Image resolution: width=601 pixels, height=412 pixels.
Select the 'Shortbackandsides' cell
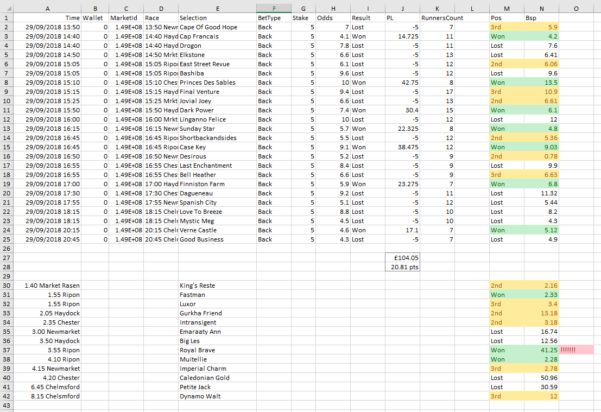[217, 138]
